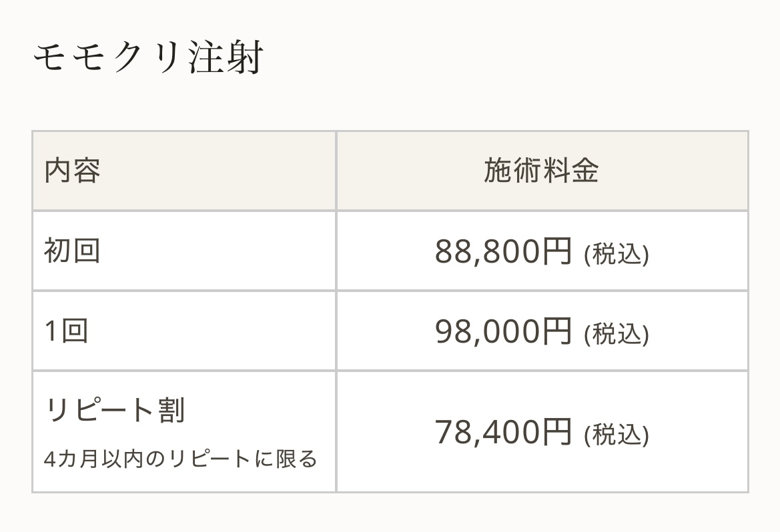780x532 pixels.
Task: Click the 98,000 price amount
Action: 486,331
